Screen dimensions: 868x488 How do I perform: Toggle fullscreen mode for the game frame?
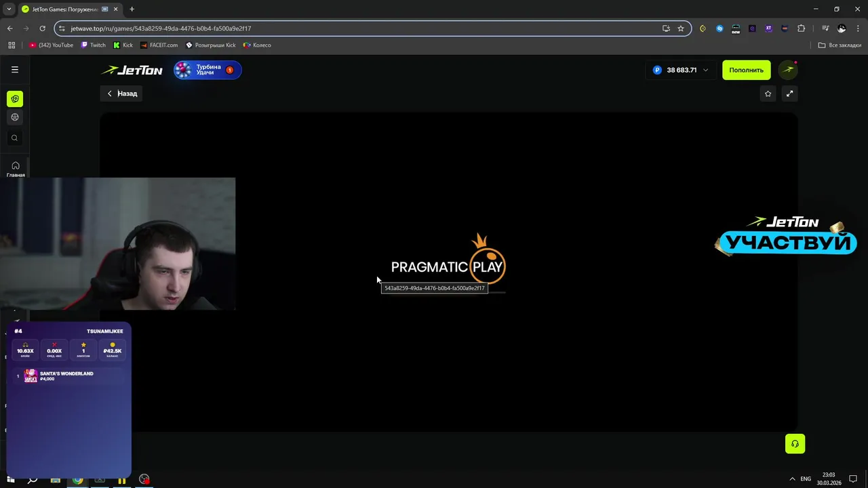789,94
